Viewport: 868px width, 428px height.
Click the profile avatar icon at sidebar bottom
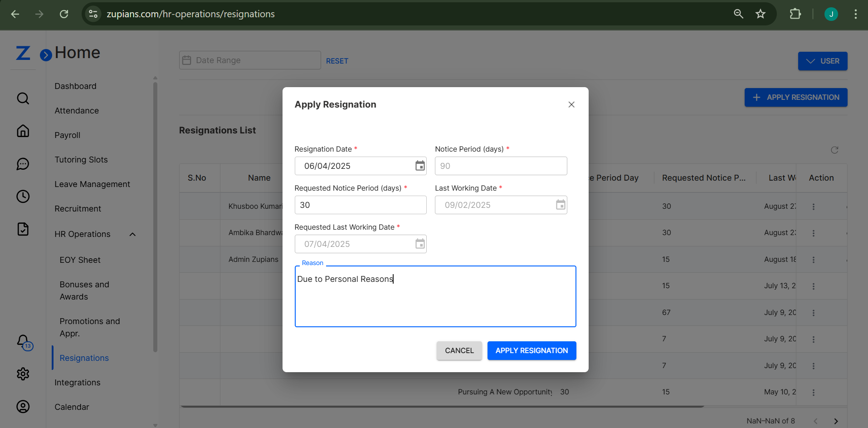point(23,406)
